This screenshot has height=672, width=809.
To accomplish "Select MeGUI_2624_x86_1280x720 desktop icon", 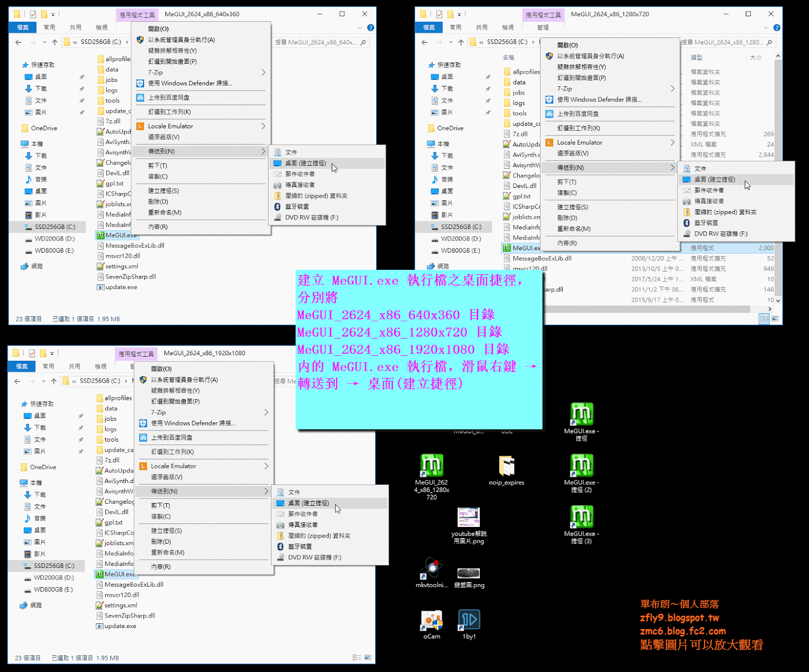I will [x=432, y=476].
